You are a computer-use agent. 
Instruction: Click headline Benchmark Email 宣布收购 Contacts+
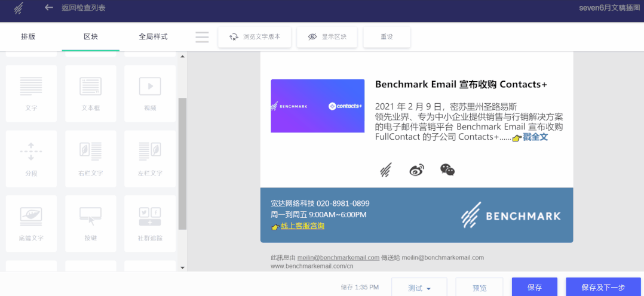(461, 84)
